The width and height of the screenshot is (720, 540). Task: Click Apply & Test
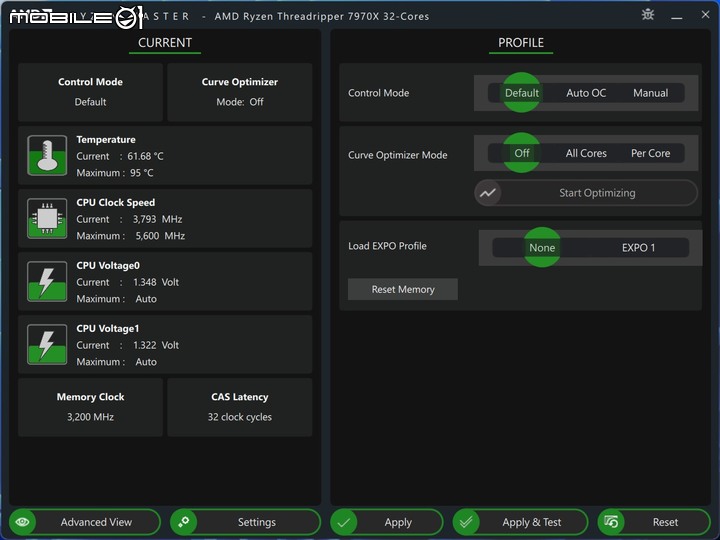(520, 522)
